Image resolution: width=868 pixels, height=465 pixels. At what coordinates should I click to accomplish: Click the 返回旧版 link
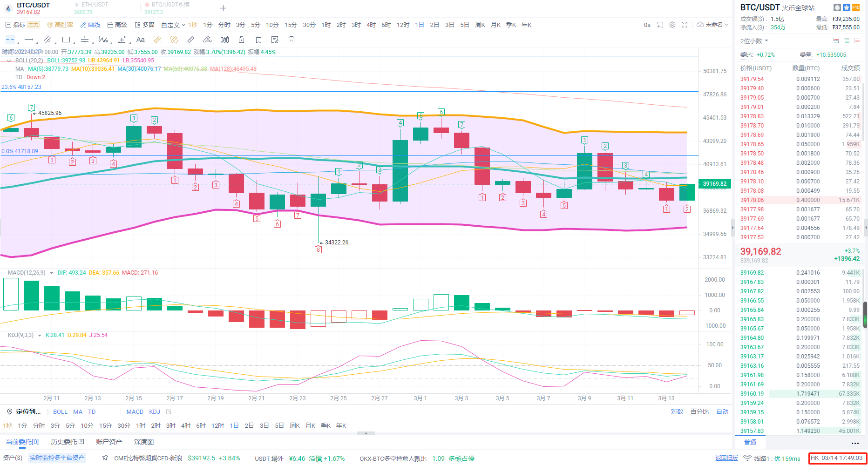[726, 458]
